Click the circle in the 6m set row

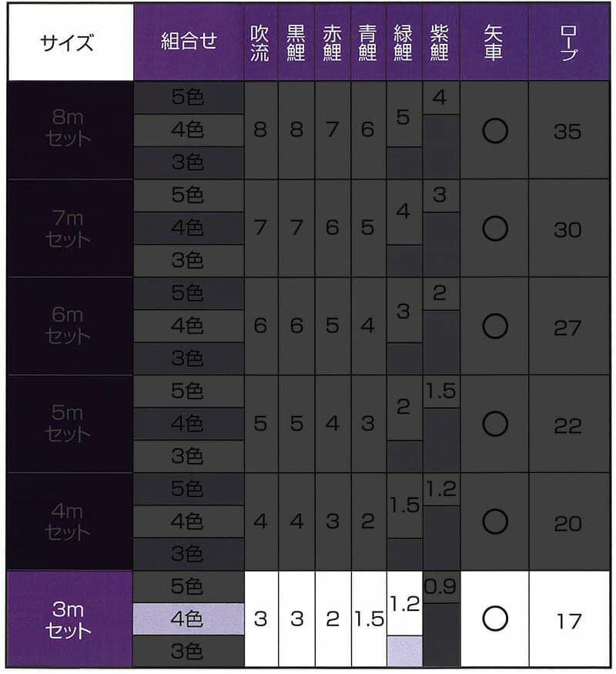[x=494, y=327]
